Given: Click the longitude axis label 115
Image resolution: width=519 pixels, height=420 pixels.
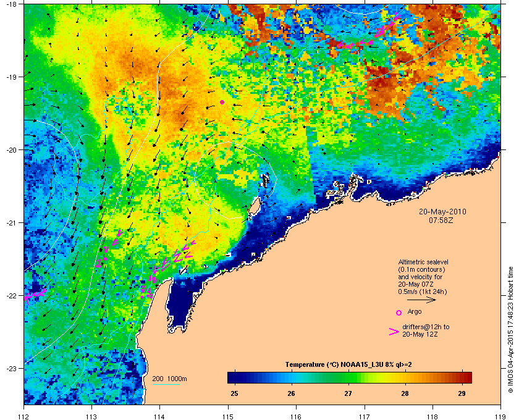Looking at the screenshot, I should click(x=228, y=416).
